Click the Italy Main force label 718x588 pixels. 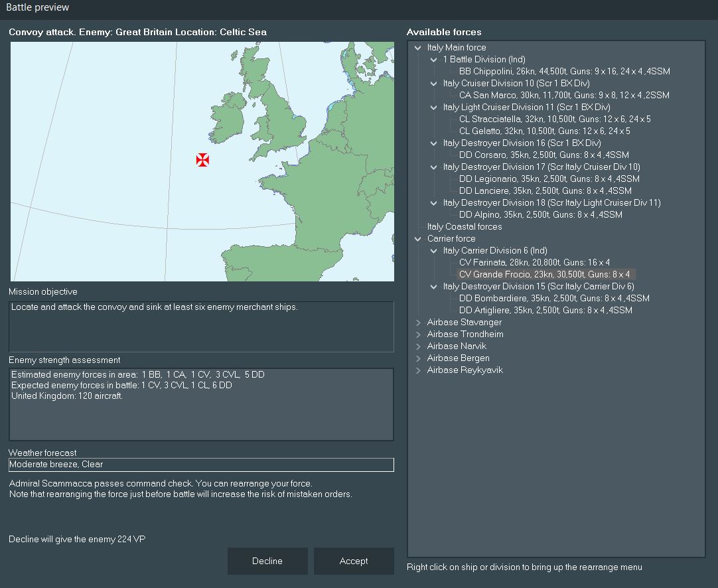457,48
